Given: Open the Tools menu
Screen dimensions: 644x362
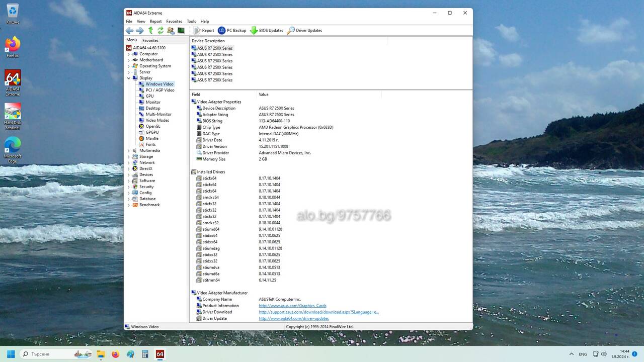Looking at the screenshot, I should tap(191, 22).
